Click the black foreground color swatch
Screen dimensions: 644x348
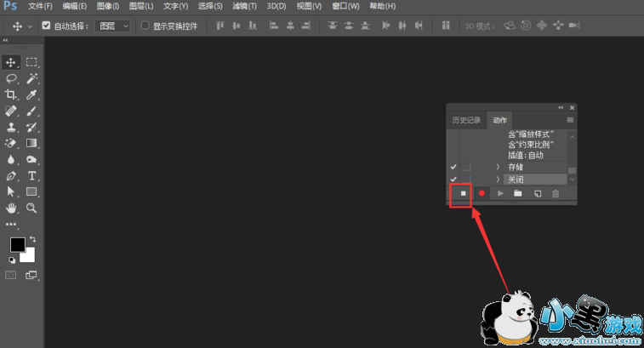[x=17, y=244]
